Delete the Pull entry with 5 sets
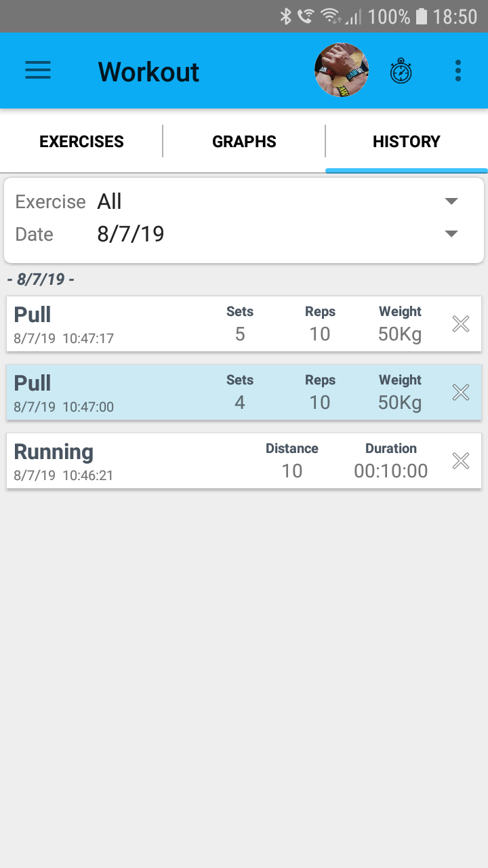This screenshot has height=868, width=488. click(461, 324)
